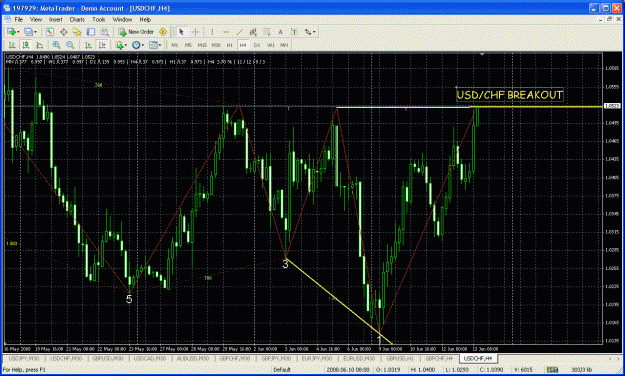Switch chart to line chart type

pos(39,45)
